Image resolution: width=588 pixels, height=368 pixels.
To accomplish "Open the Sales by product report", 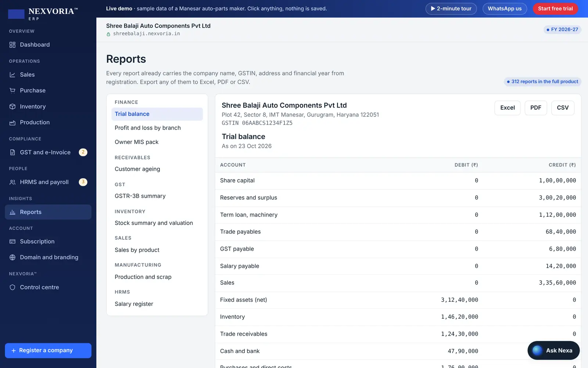I will 157,250.
